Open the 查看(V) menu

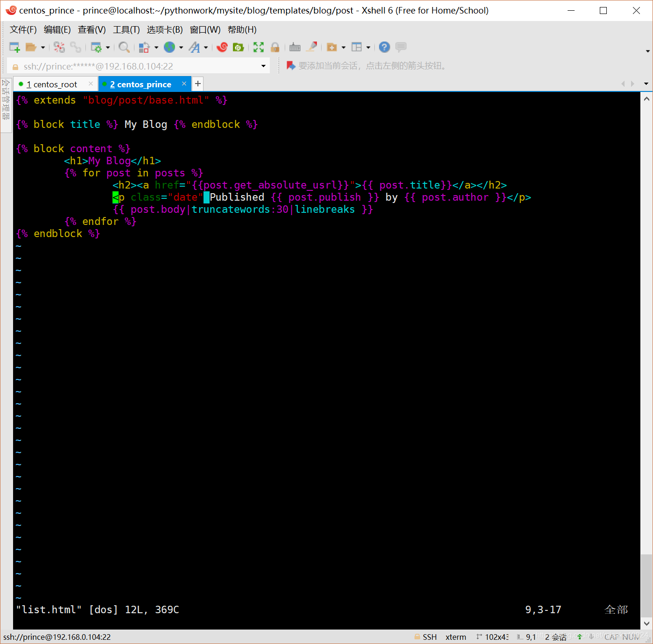point(92,30)
